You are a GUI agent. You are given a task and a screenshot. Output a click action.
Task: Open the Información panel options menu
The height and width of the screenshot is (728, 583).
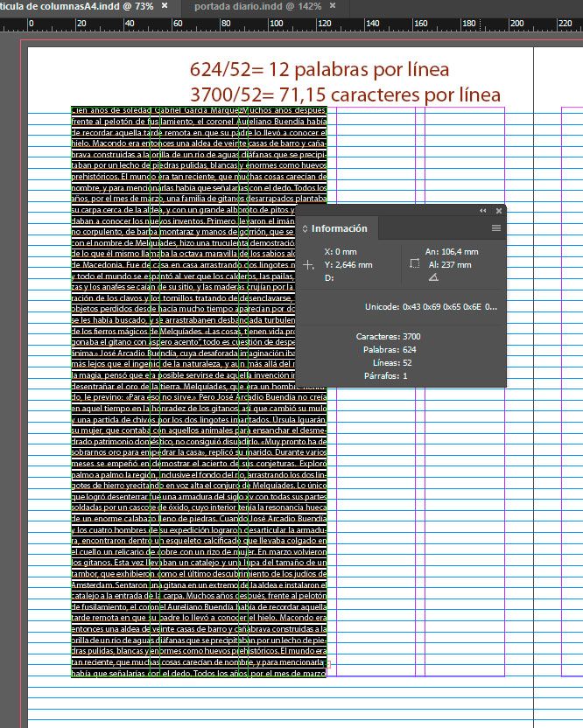pyautogui.click(x=495, y=228)
